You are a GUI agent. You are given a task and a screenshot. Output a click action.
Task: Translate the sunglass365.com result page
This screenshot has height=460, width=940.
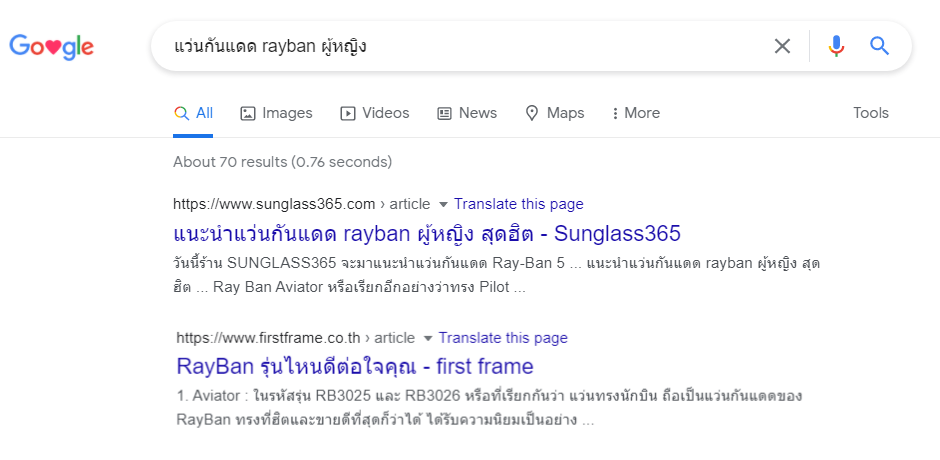(518, 204)
